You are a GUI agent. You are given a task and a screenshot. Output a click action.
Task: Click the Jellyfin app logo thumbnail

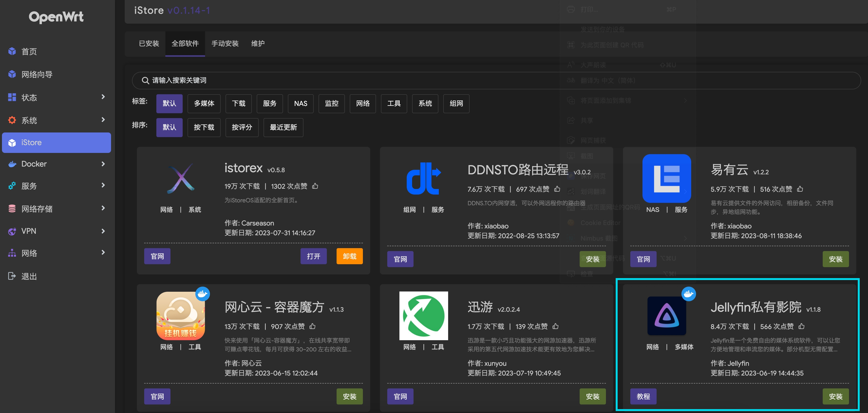click(x=667, y=316)
